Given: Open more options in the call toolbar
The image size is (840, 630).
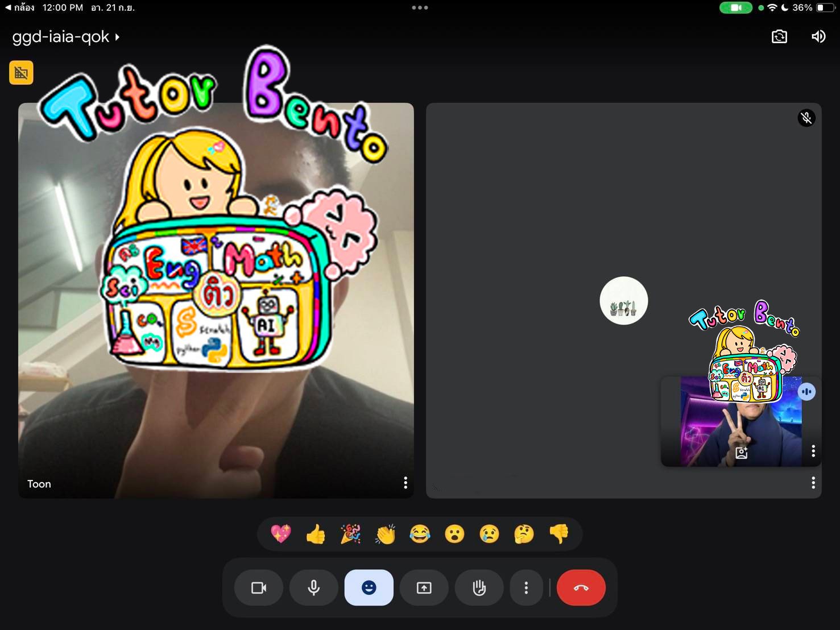Looking at the screenshot, I should coord(526,587).
